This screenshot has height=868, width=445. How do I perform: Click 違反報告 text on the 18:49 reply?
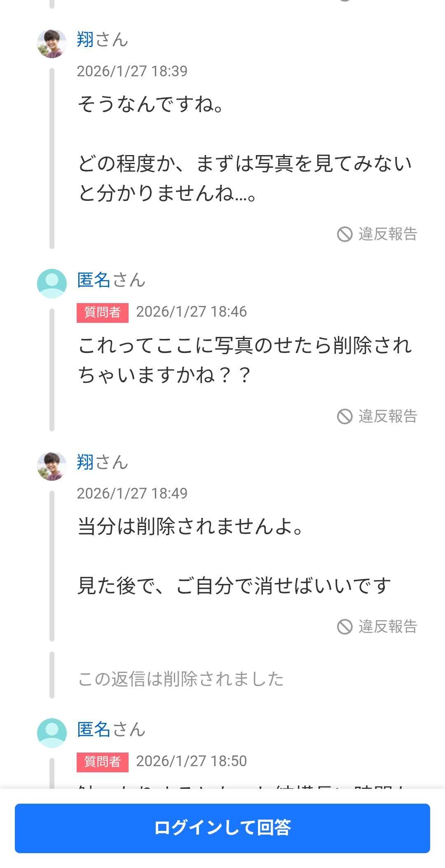(x=388, y=627)
